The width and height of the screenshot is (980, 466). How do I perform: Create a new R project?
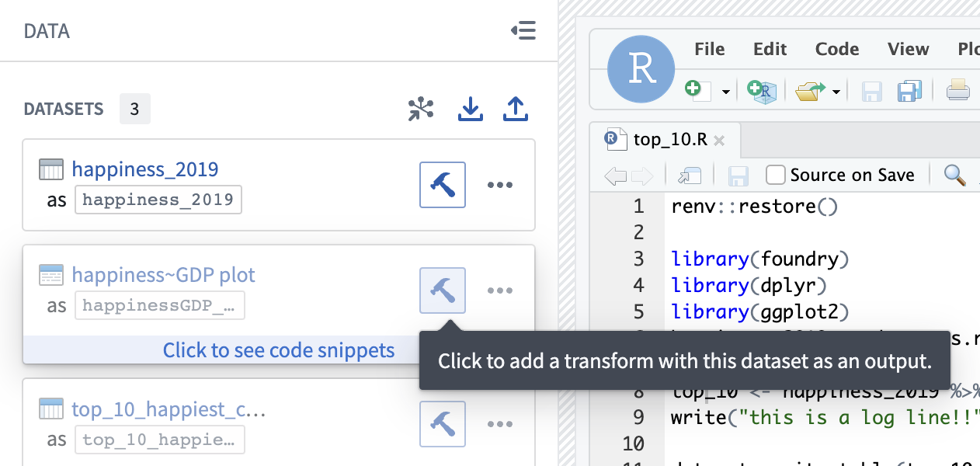pos(762,91)
